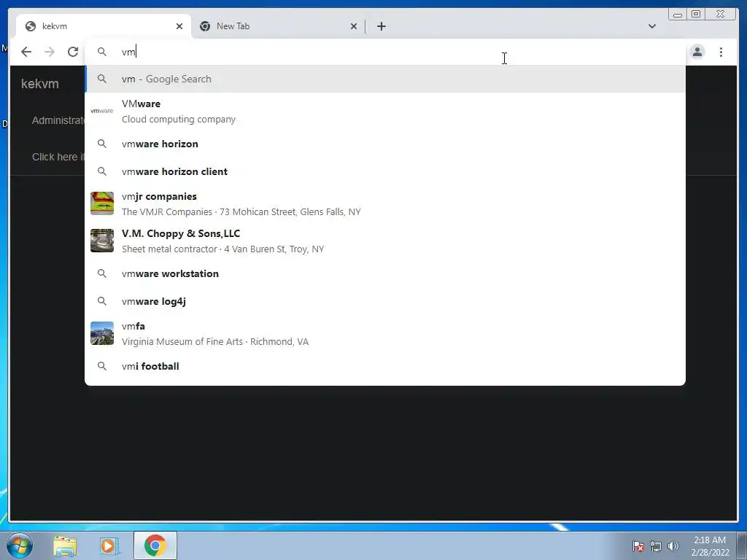Open the Windows Start menu
Viewport: 747px width, 560px height.
(x=20, y=545)
